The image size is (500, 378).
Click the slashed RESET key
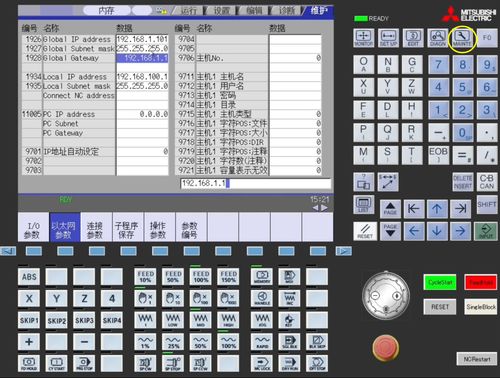[365, 231]
